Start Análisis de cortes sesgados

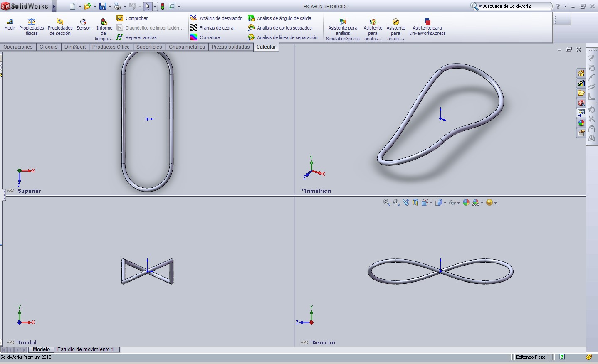pos(280,28)
